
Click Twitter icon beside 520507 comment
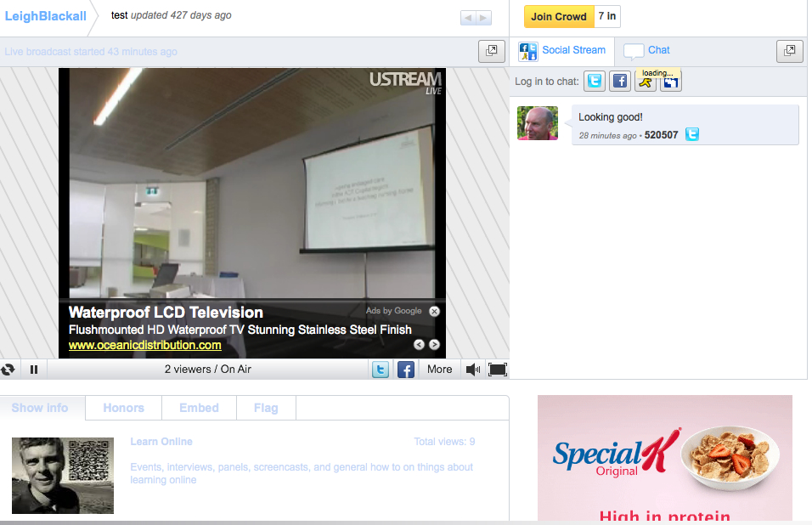[x=692, y=134]
